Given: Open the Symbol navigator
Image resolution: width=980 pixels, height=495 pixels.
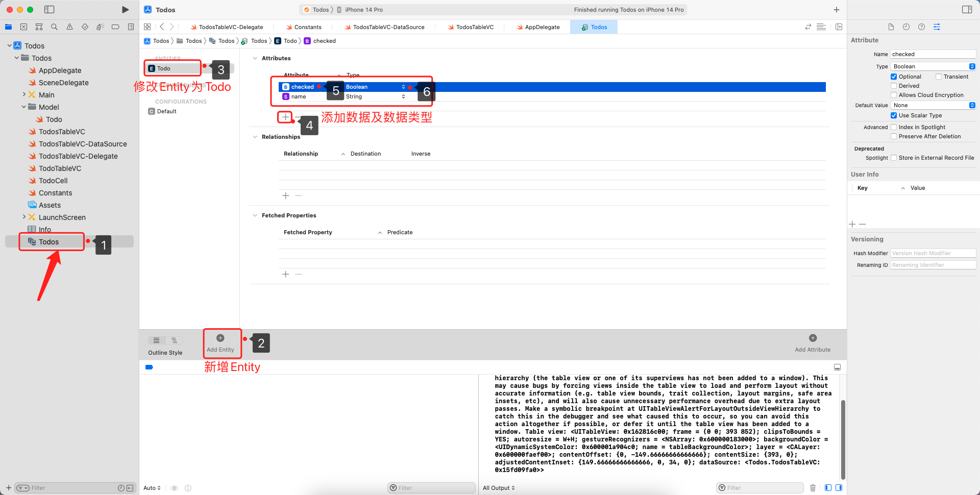Looking at the screenshot, I should (x=39, y=27).
